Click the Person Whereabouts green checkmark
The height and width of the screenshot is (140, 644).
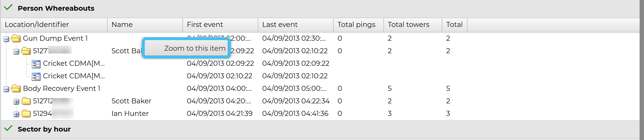point(8,8)
